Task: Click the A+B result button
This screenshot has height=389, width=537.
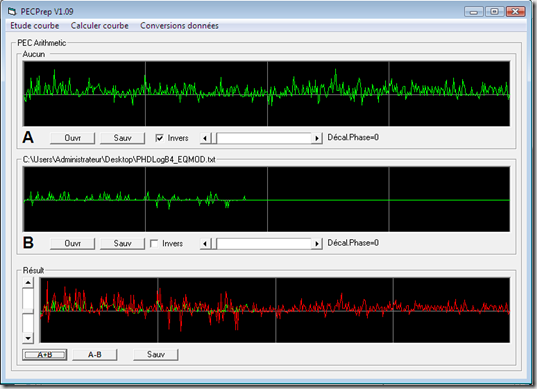Action: (x=45, y=355)
